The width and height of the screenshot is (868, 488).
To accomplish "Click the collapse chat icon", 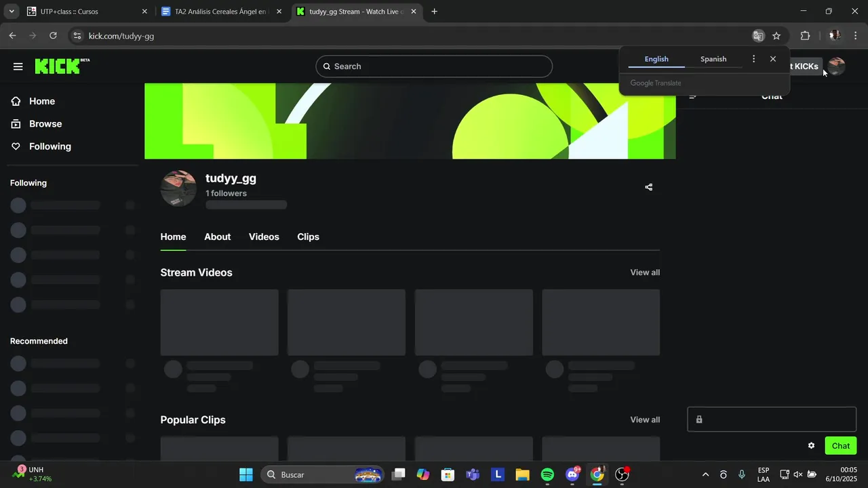I will pyautogui.click(x=693, y=96).
